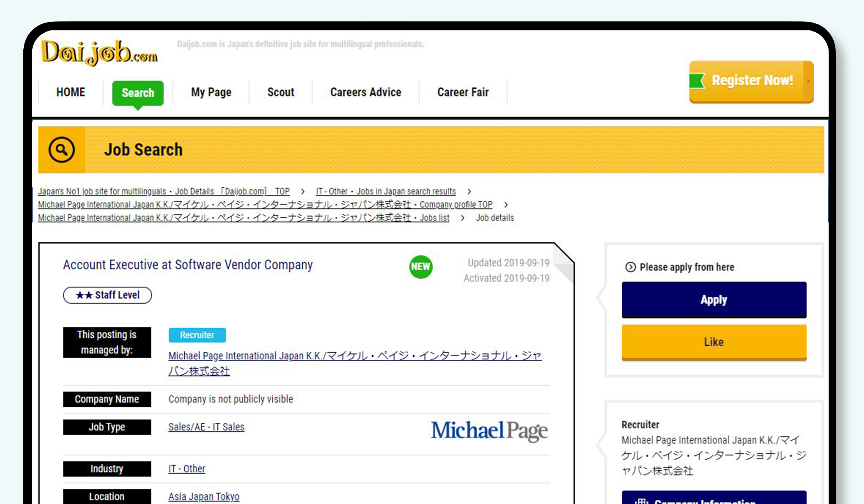864x504 pixels.
Task: Click 'Updated 2019-09-19' text
Action: (508, 263)
